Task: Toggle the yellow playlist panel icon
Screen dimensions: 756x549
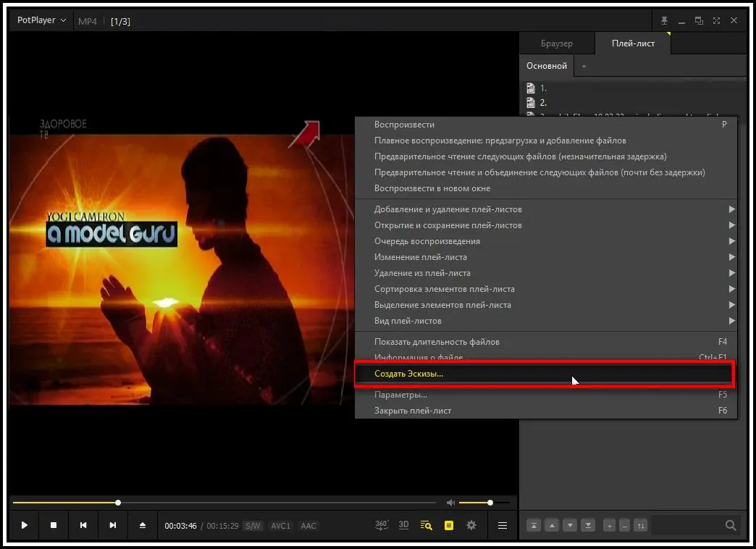Action: click(x=449, y=525)
